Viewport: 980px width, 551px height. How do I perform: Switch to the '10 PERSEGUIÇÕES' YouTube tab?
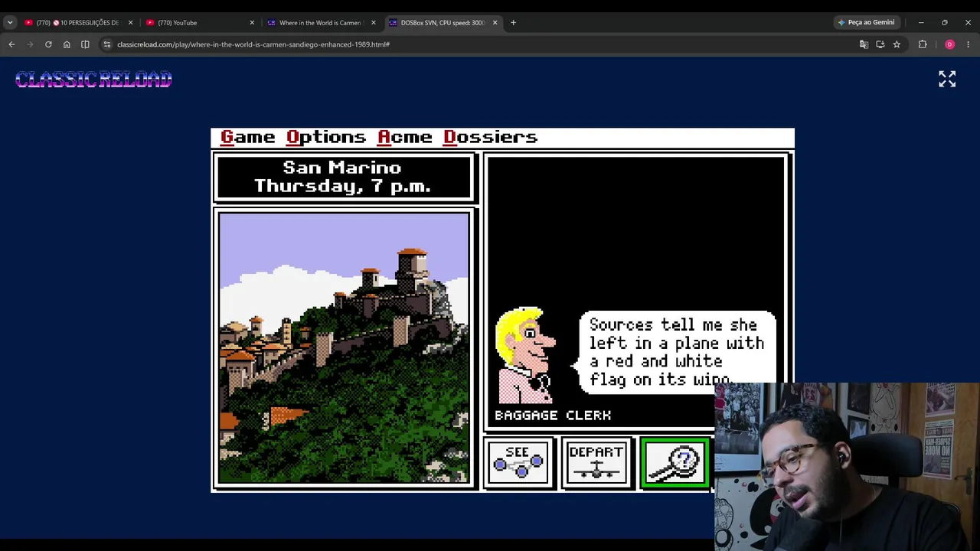click(77, 23)
